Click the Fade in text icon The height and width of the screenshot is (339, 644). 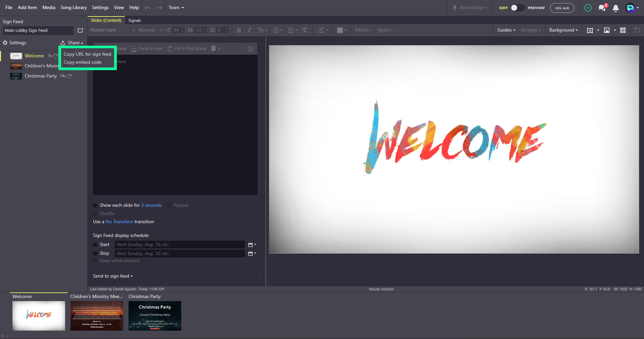[x=134, y=49]
